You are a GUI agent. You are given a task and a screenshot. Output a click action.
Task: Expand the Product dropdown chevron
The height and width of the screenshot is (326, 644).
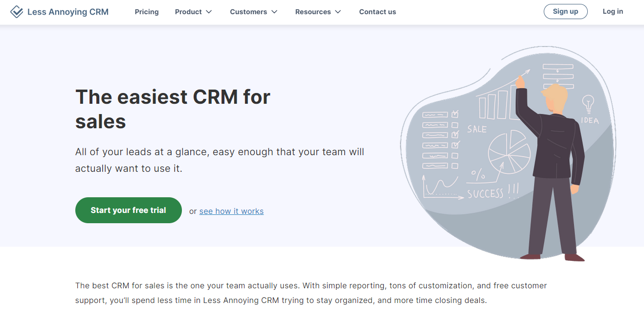click(209, 12)
